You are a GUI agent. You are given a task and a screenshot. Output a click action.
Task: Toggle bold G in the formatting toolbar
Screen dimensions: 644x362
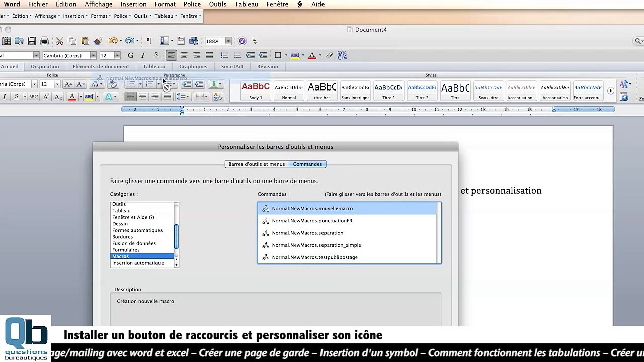click(x=130, y=55)
